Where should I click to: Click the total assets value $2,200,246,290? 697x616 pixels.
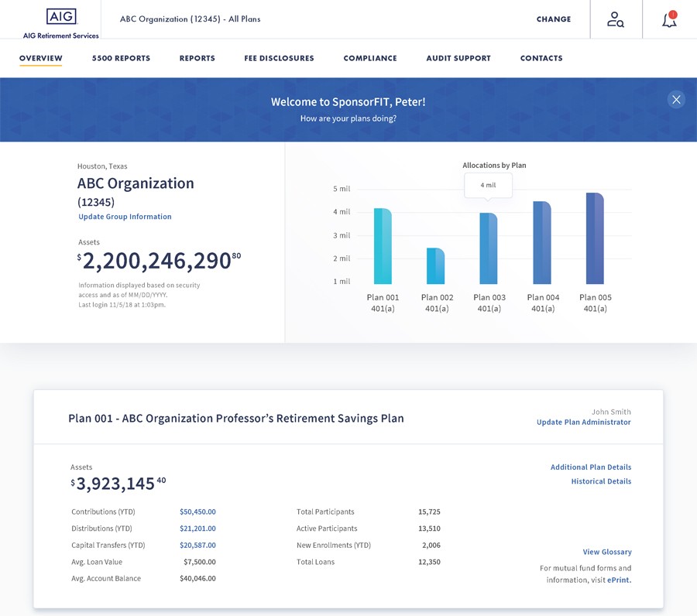click(159, 261)
